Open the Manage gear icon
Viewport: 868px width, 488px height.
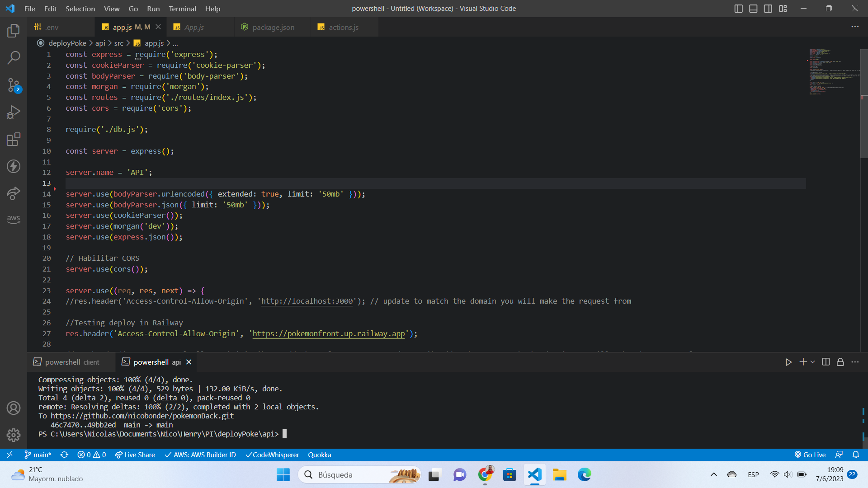14,435
